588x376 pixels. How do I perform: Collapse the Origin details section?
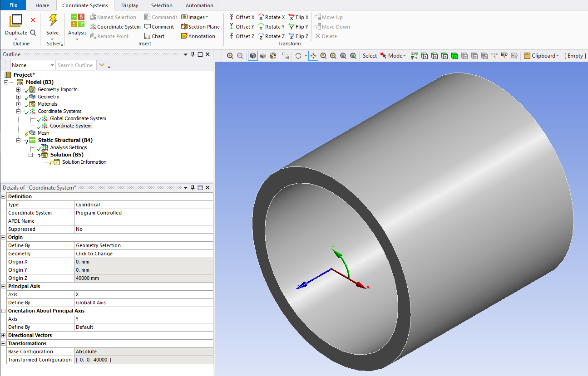[4, 238]
